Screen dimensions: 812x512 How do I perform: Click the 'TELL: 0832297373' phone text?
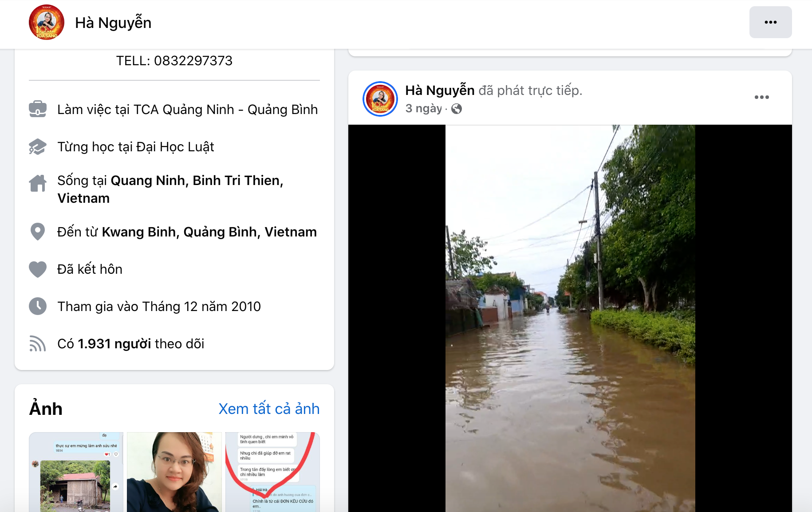point(174,61)
